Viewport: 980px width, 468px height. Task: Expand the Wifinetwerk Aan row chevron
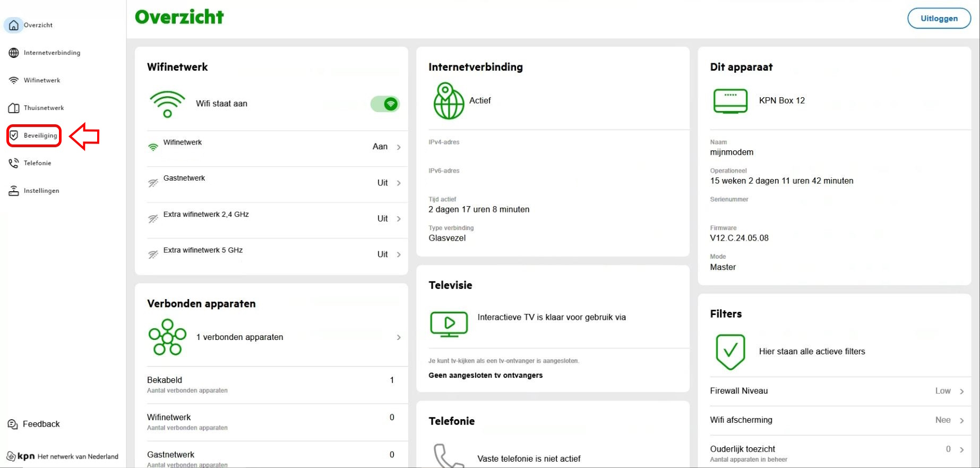coord(399,147)
